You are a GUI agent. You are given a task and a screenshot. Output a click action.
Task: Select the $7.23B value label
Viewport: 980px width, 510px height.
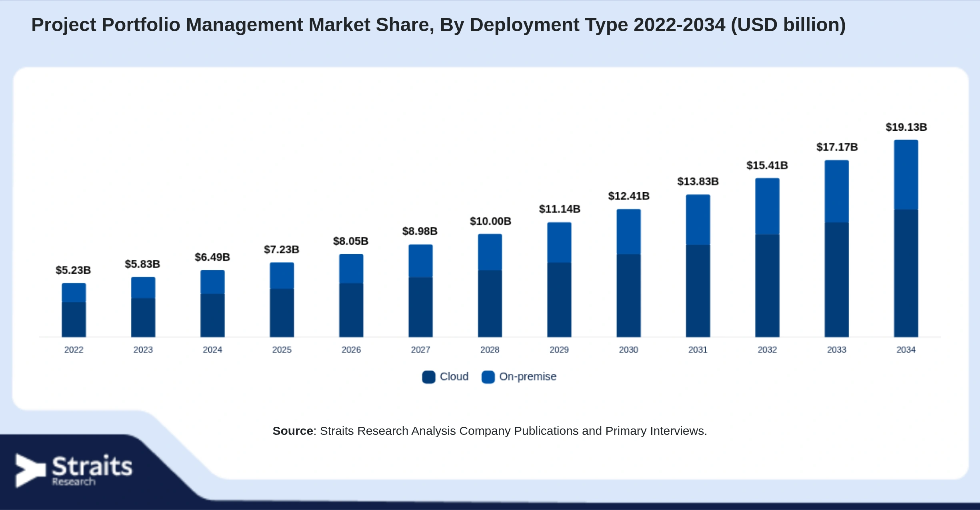point(282,249)
